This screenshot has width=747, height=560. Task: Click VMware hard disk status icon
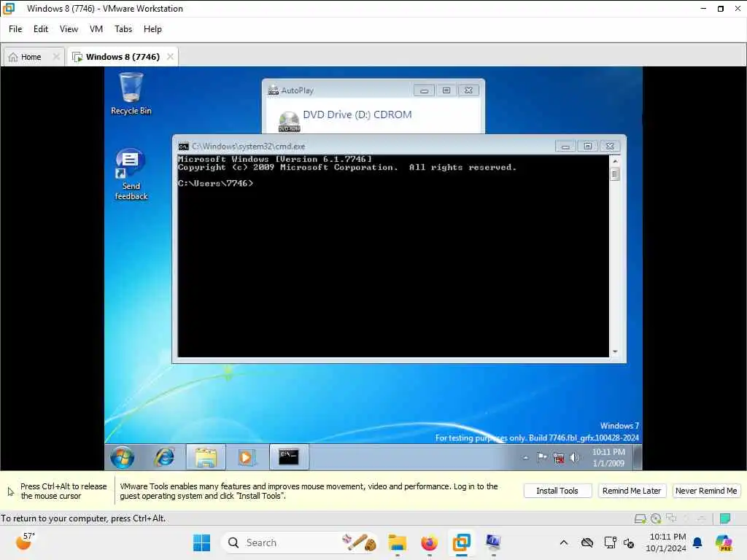click(x=640, y=518)
